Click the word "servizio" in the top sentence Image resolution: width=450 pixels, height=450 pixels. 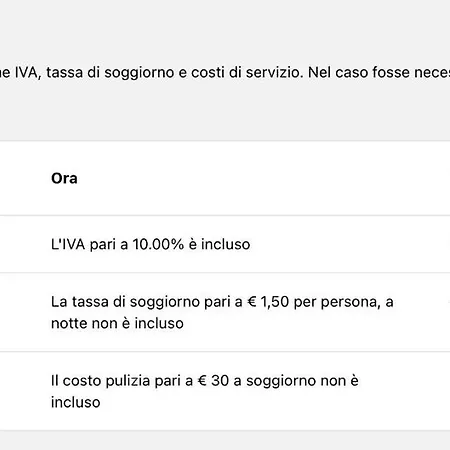tap(275, 72)
